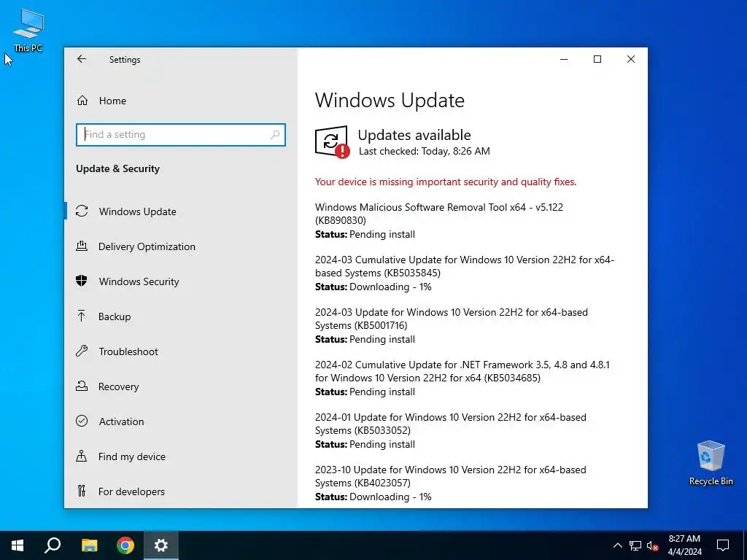Focus the Find a setting search box
The image size is (747, 560).
[x=181, y=135]
